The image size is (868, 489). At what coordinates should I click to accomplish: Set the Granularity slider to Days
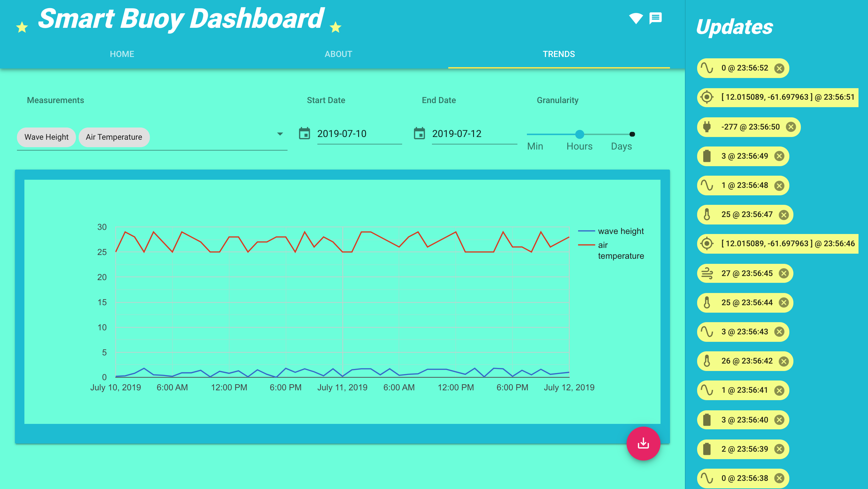(632, 134)
